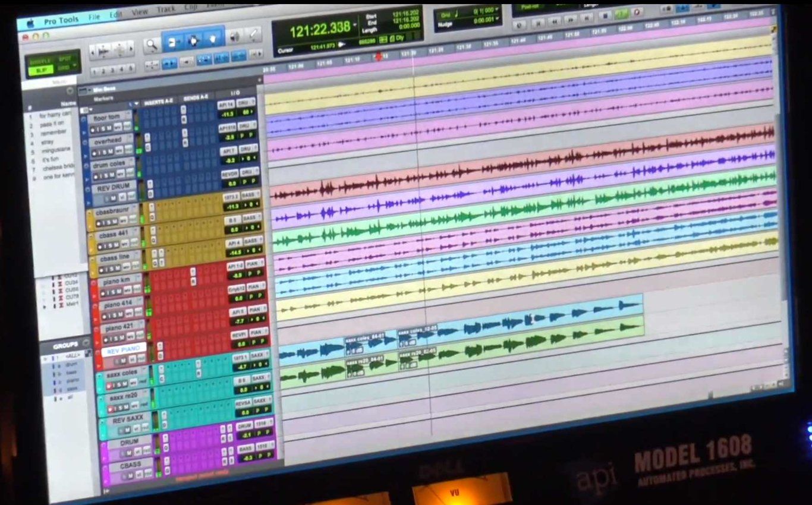Click the red marker on the timeline ruler
Screen dimensions: 812x505
(378, 56)
